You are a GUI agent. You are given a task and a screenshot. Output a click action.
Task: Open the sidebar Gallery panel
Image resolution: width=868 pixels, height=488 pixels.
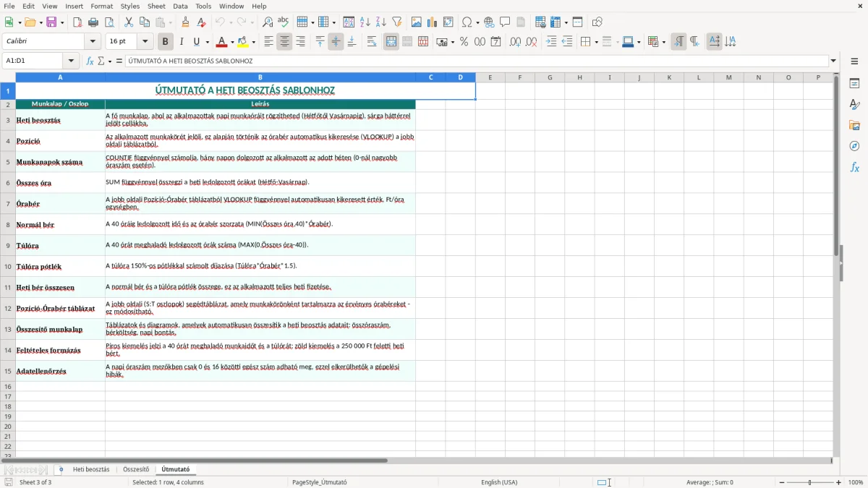tap(854, 126)
